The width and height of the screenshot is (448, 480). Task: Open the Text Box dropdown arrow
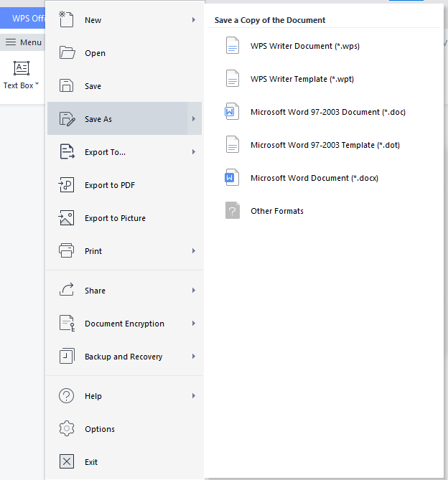point(37,85)
